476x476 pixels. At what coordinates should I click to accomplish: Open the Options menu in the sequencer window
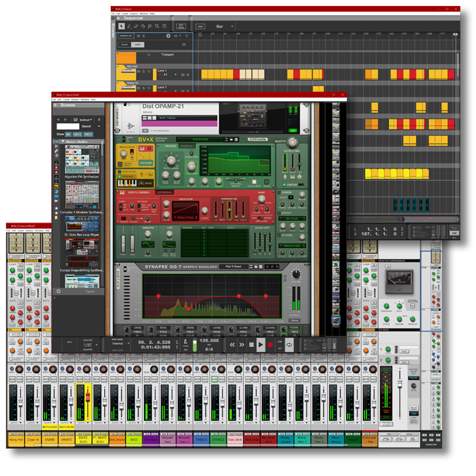coord(134,13)
